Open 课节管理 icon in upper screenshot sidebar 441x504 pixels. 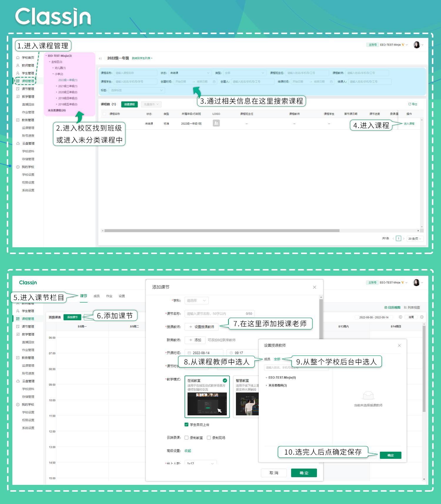click(x=18, y=89)
